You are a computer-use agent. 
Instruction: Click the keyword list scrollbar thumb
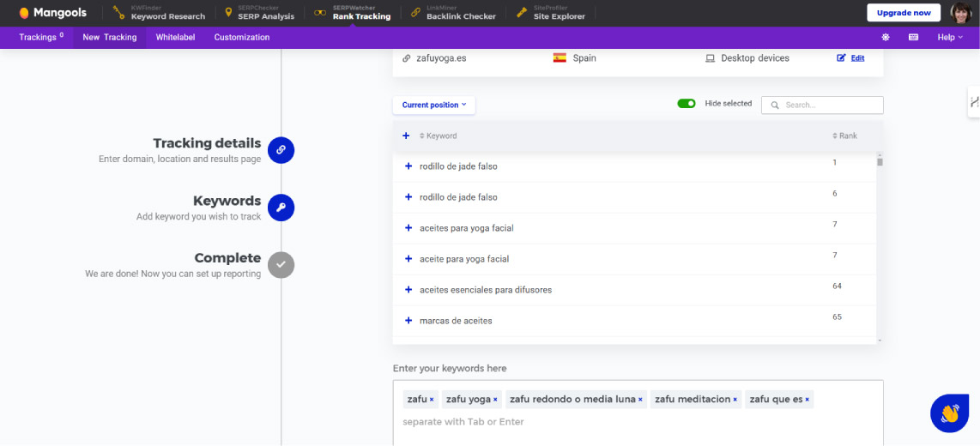pos(880,162)
